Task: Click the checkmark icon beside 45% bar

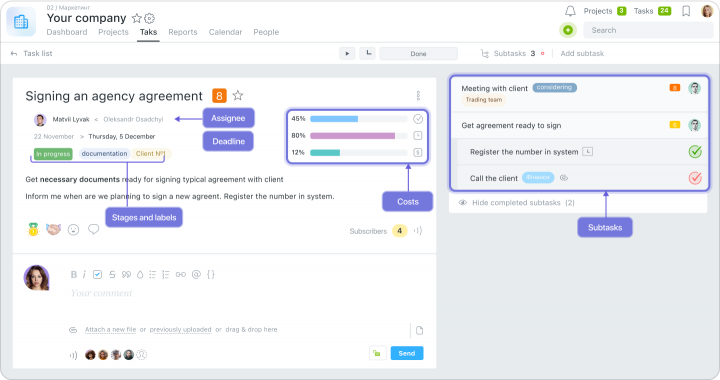Action: [x=418, y=119]
